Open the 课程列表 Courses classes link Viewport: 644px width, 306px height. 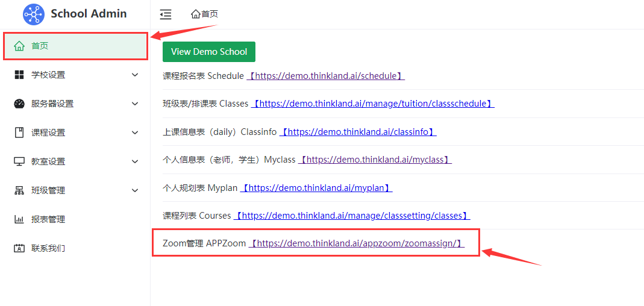(x=351, y=216)
